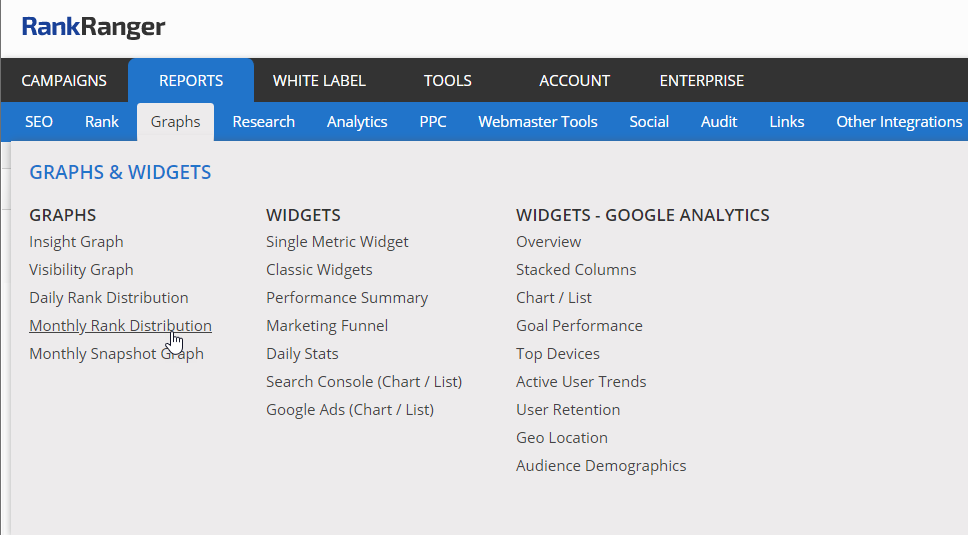Screen dimensions: 968x535
Task: Click the Monthly Rank Distribution link
Action: coord(120,326)
